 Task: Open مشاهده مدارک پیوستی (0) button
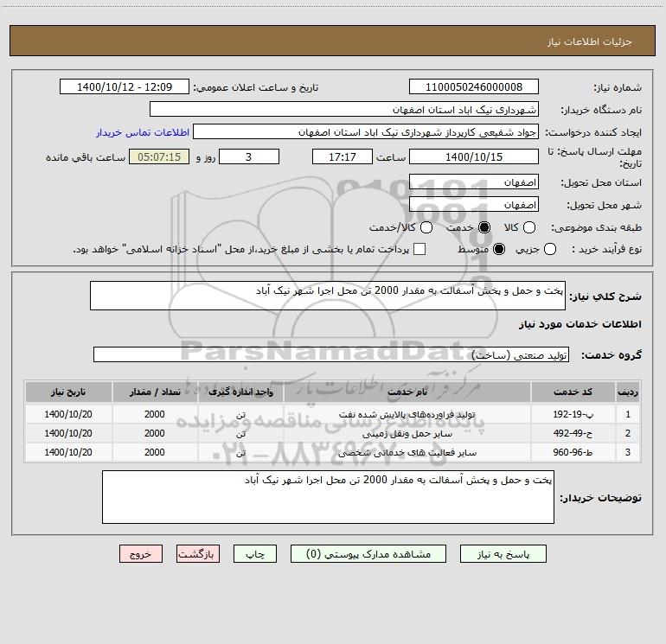368,554
